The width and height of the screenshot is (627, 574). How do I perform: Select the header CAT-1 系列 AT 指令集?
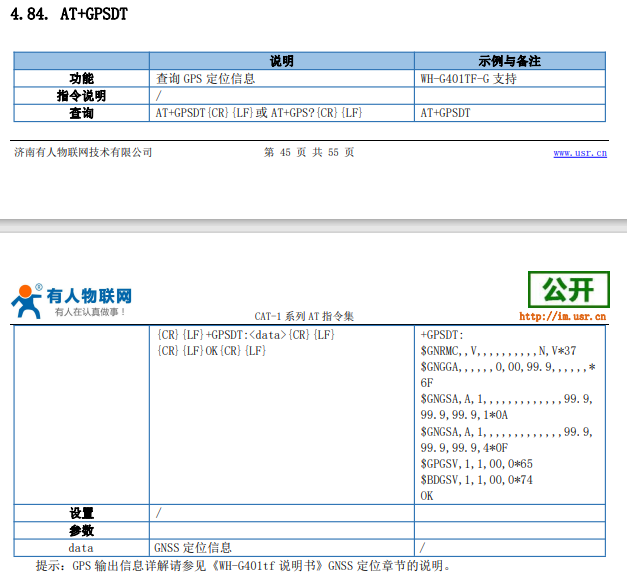tap(304, 316)
